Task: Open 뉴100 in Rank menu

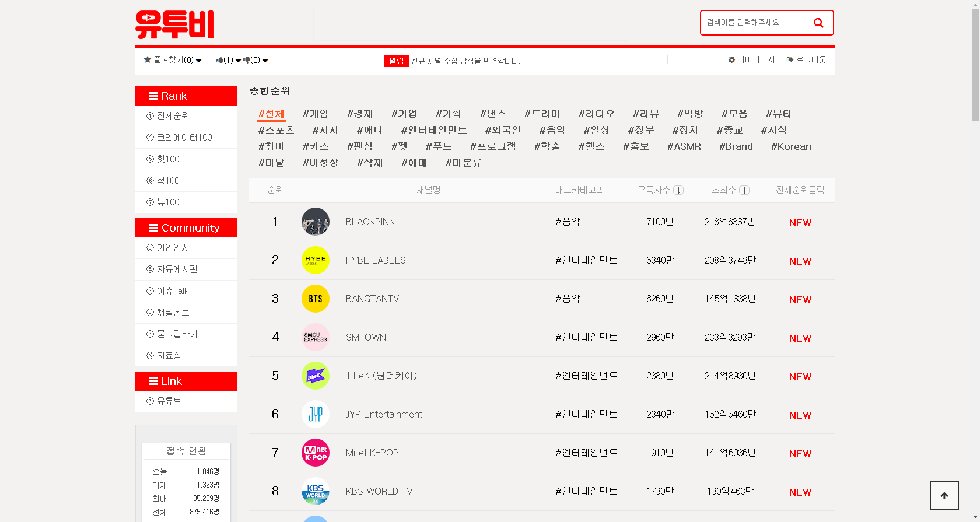Action: tap(186, 202)
